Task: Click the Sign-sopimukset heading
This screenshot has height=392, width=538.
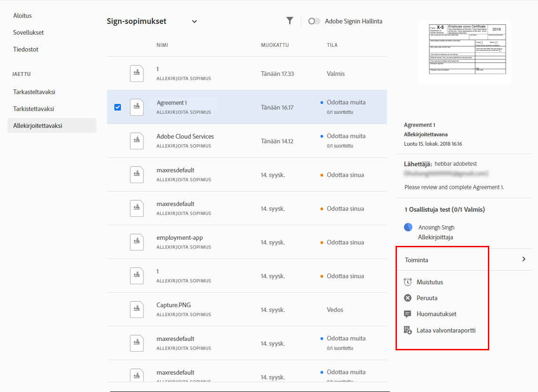Action: [136, 21]
